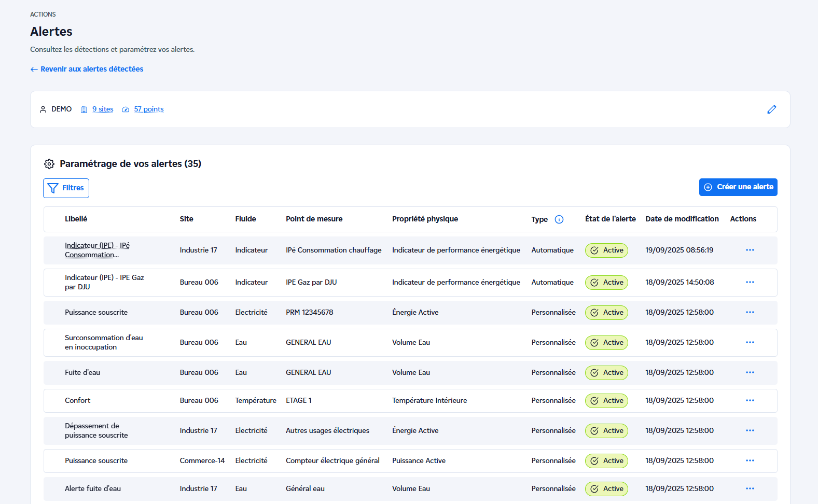Click the pencil edit icon in DEMO bar

click(x=771, y=109)
